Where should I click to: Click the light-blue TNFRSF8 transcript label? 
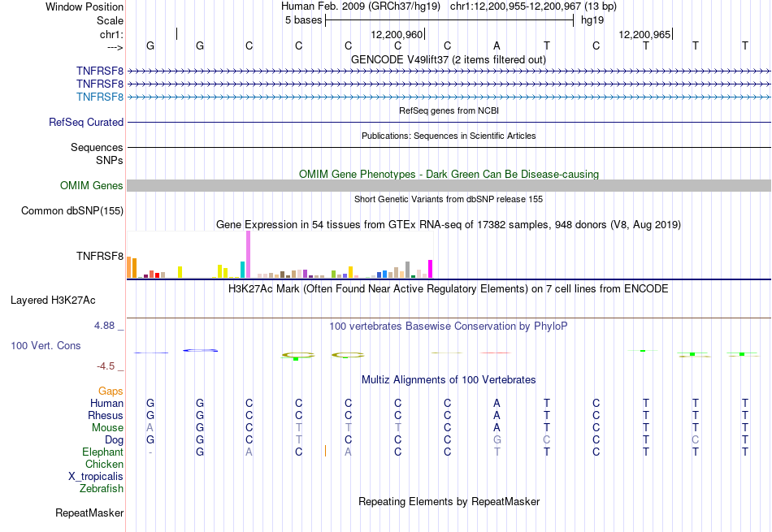pyautogui.click(x=99, y=97)
